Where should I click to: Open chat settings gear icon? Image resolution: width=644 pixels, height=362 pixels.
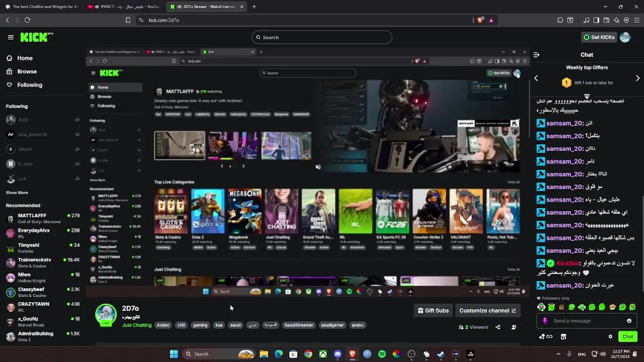pos(610,336)
